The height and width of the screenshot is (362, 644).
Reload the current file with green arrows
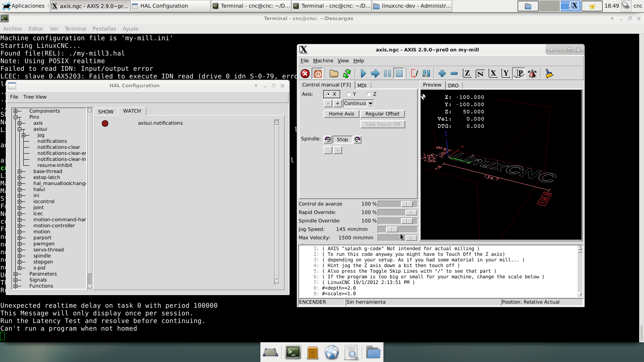click(x=347, y=74)
